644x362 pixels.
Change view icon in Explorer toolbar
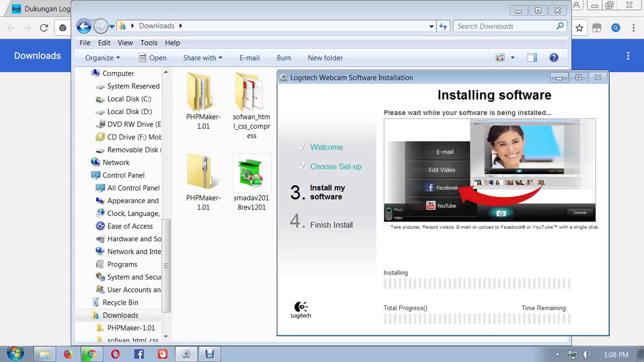pyautogui.click(x=500, y=58)
